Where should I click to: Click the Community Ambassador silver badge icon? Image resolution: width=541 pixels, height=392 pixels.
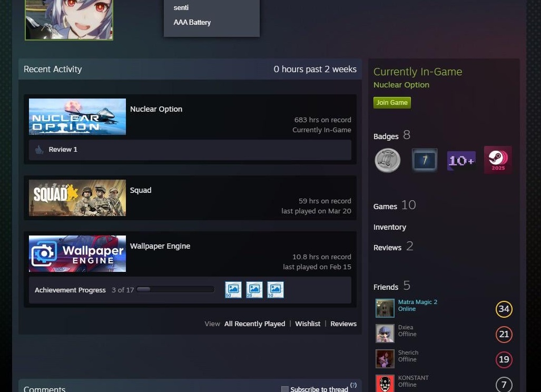388,161
